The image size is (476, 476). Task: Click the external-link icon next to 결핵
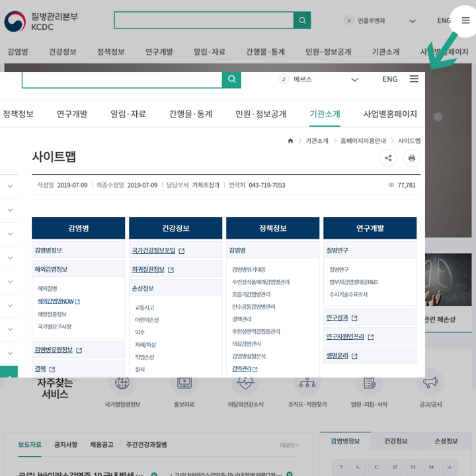tap(52, 370)
